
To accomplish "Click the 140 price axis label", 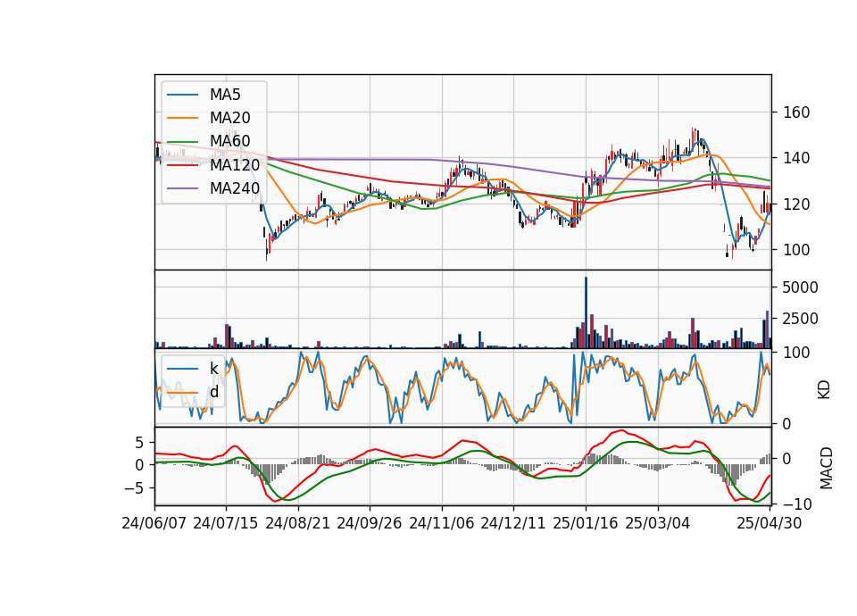I will click(x=796, y=159).
